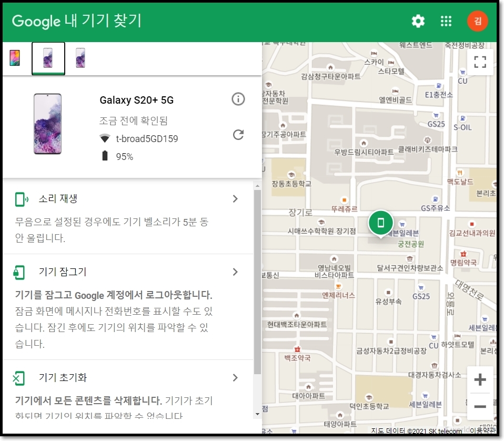504x441 pixels.
Task: Click the battery level icon
Action: [x=105, y=156]
